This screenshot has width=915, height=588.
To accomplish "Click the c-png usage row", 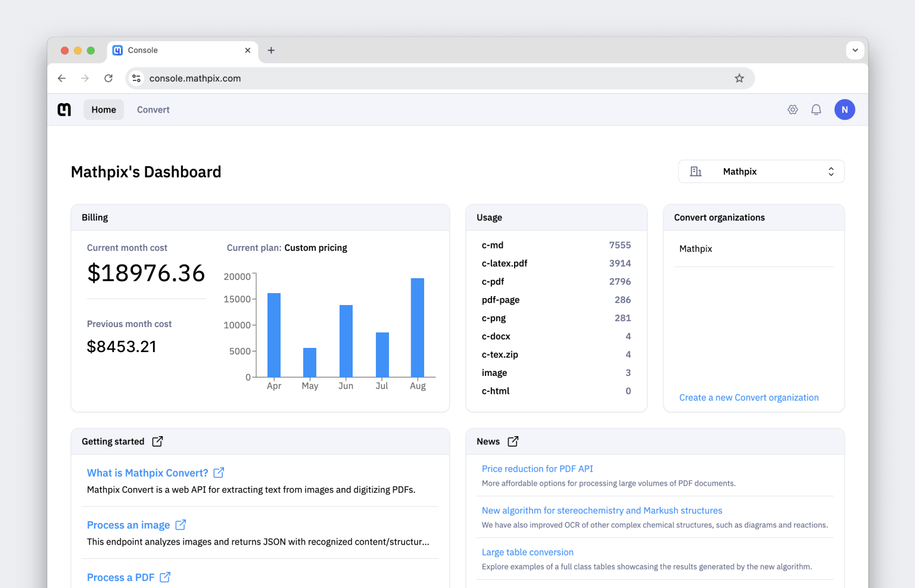I will coord(556,318).
